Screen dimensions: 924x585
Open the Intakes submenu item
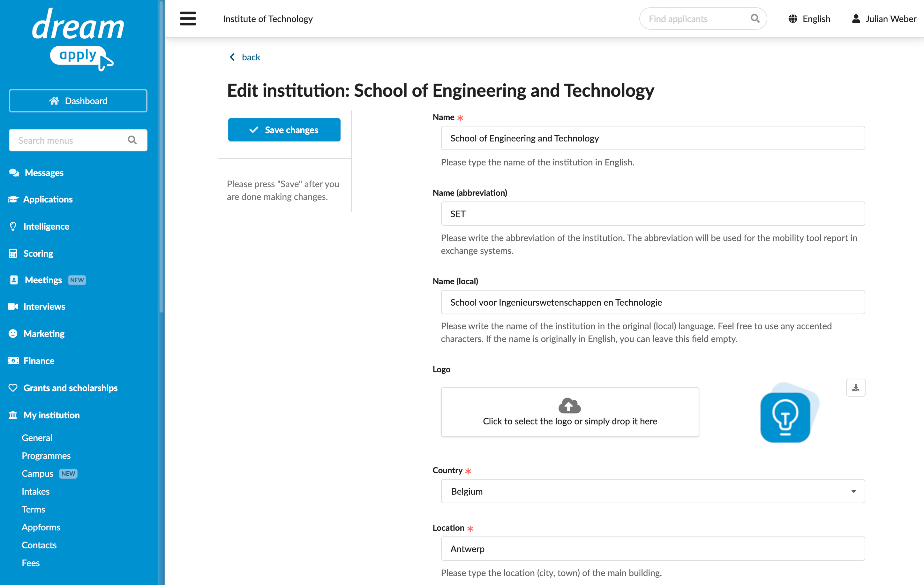35,491
